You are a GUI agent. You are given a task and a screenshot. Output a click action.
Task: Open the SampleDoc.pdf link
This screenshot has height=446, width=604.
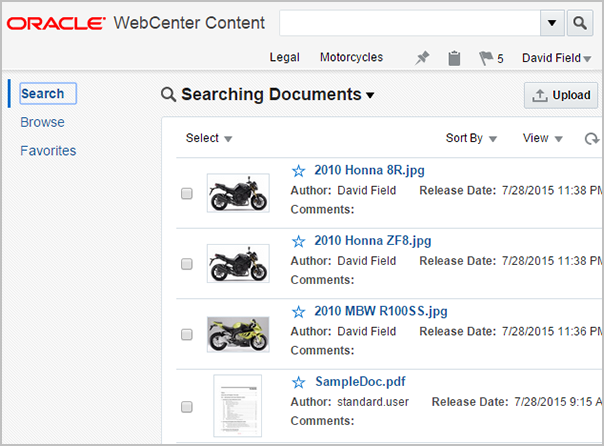point(360,382)
